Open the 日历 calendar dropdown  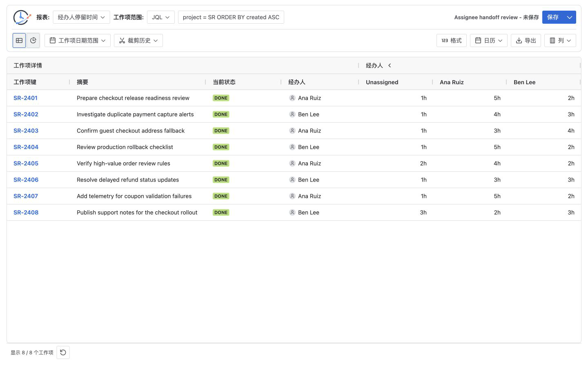489,40
